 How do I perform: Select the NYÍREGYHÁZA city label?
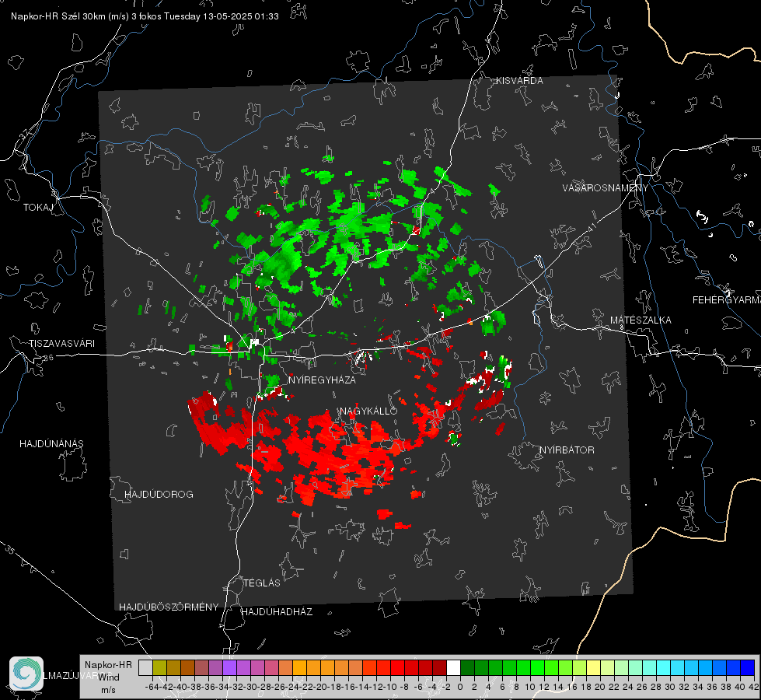pyautogui.click(x=322, y=380)
